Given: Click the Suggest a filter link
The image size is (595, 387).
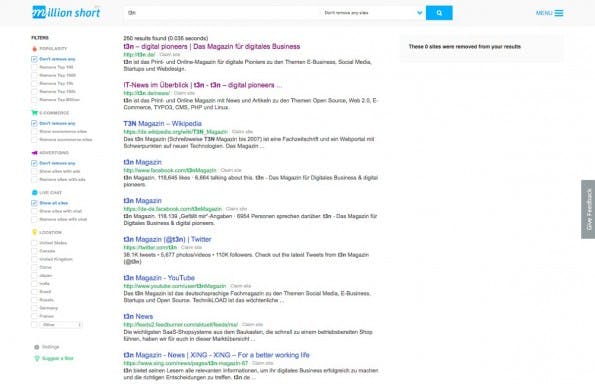Looking at the screenshot, I should click(58, 359).
